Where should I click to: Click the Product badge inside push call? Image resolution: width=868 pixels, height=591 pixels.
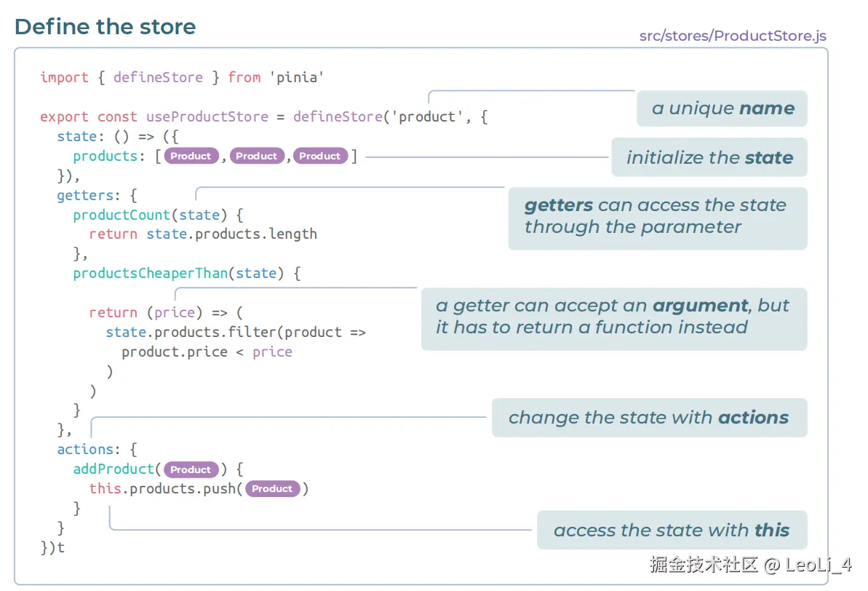point(272,488)
